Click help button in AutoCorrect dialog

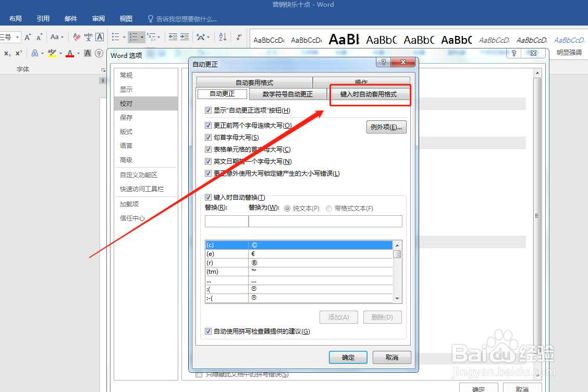pyautogui.click(x=383, y=62)
